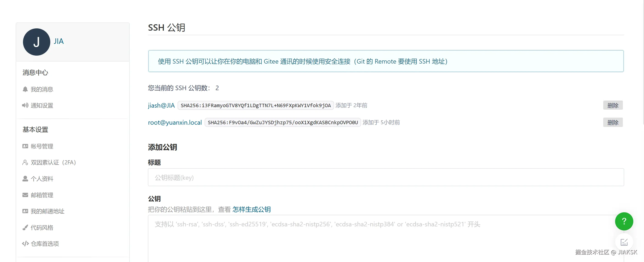Viewport: 644px width, 262px height.
Task: Click the user icon beside 双因素认证
Action: click(x=25, y=162)
